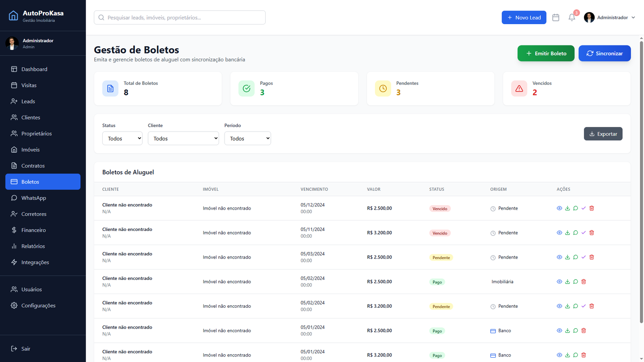Click the AutoProKasa house logo
Screen dimensions: 644x362
point(13,16)
